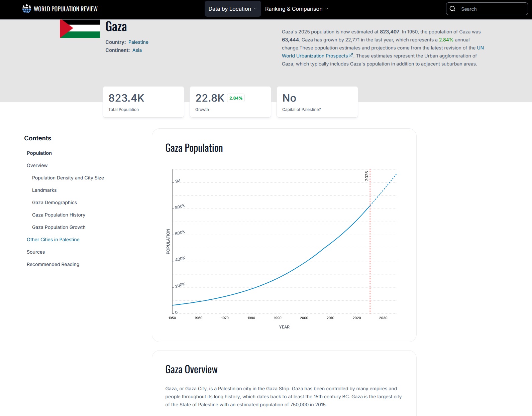Go to Gaza Population Growth section
This screenshot has height=416, width=532.
click(59, 227)
